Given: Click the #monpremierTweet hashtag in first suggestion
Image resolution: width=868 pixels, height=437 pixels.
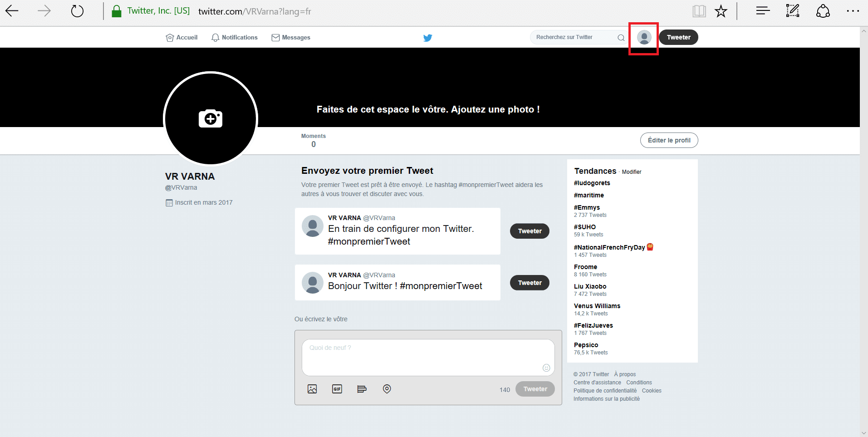Looking at the screenshot, I should tap(369, 241).
